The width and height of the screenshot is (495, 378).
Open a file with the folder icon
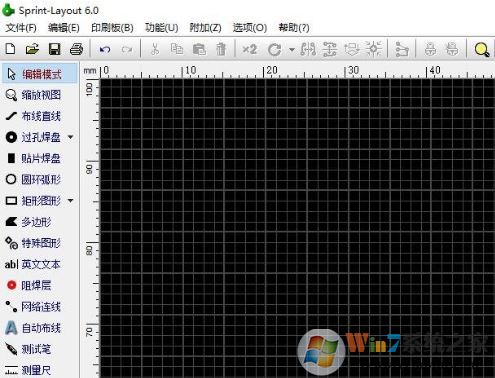32,49
